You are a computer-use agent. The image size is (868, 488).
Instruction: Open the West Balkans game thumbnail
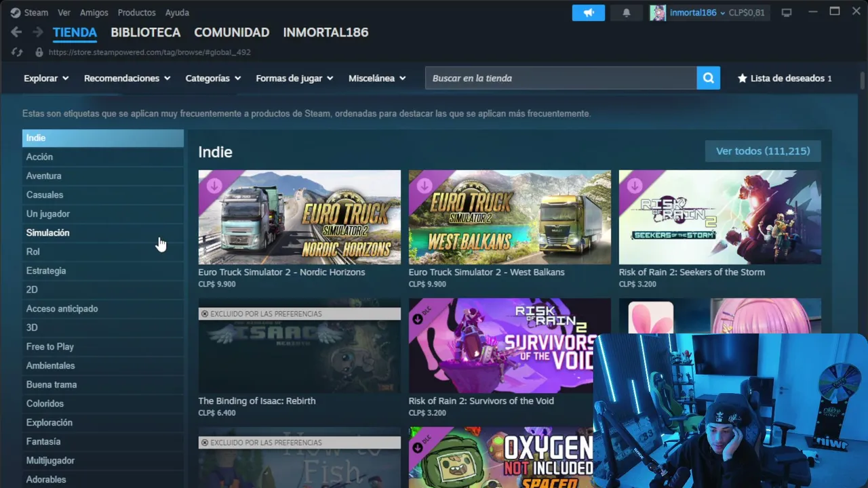click(x=510, y=217)
